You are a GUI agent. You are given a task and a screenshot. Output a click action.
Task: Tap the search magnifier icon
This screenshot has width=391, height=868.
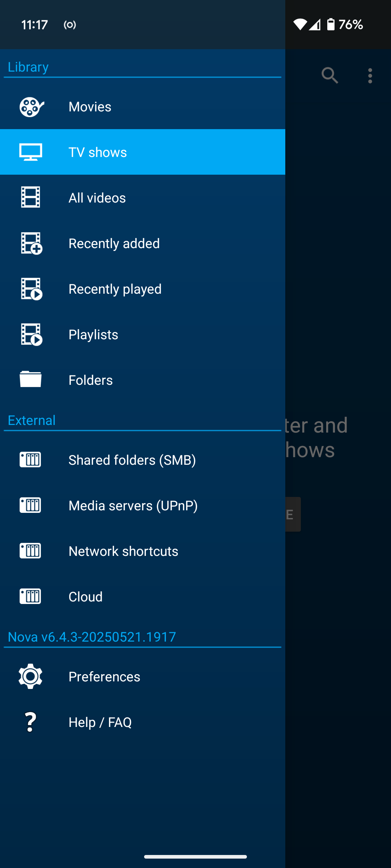coord(330,76)
